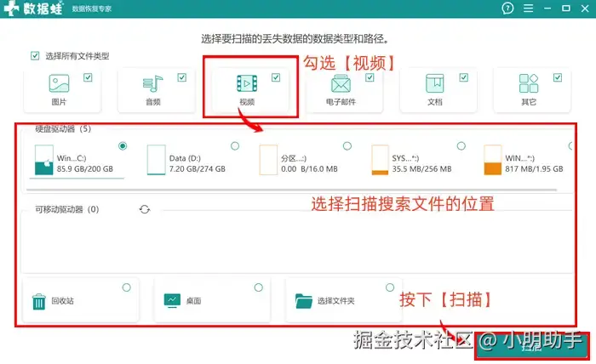Image resolution: width=596 pixels, height=364 pixels.
Task: Toggle 选择所有文件类型 checkbox
Action: pyautogui.click(x=35, y=56)
